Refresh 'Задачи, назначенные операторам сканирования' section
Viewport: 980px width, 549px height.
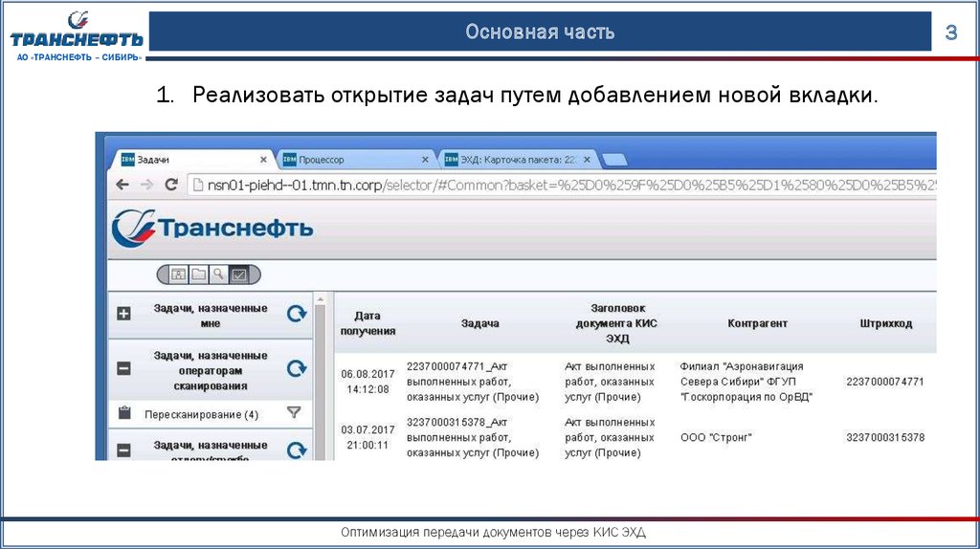tap(297, 368)
